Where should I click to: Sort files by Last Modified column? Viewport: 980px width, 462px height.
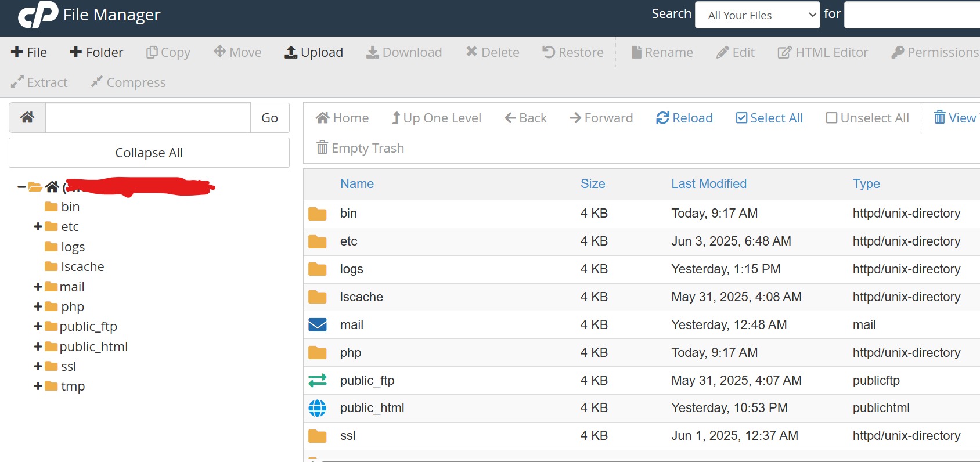tap(709, 184)
